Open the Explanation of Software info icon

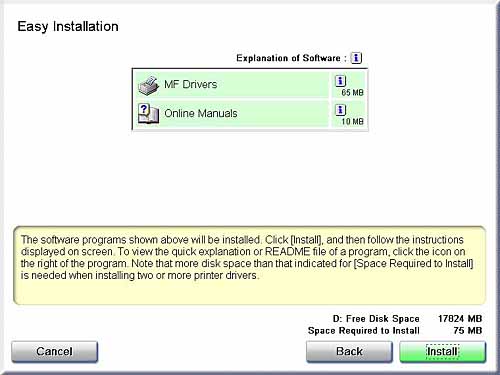click(356, 58)
